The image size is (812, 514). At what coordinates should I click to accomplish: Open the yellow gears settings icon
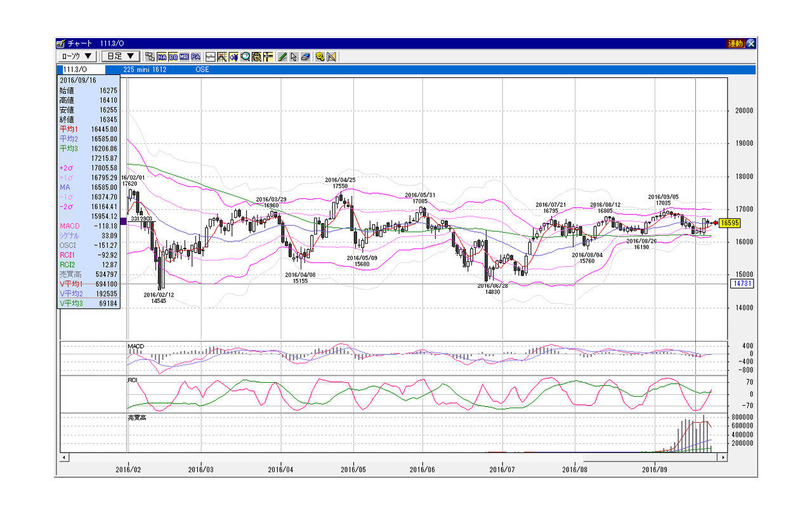(320, 56)
